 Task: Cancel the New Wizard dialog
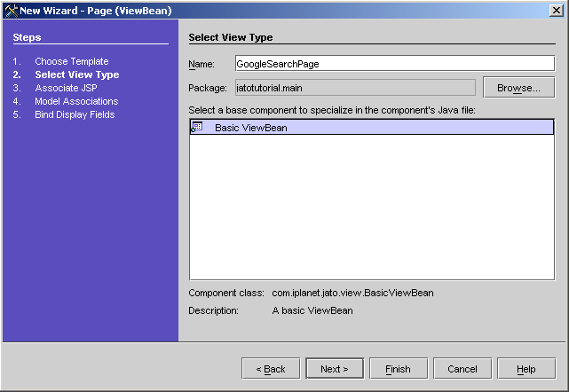click(462, 369)
